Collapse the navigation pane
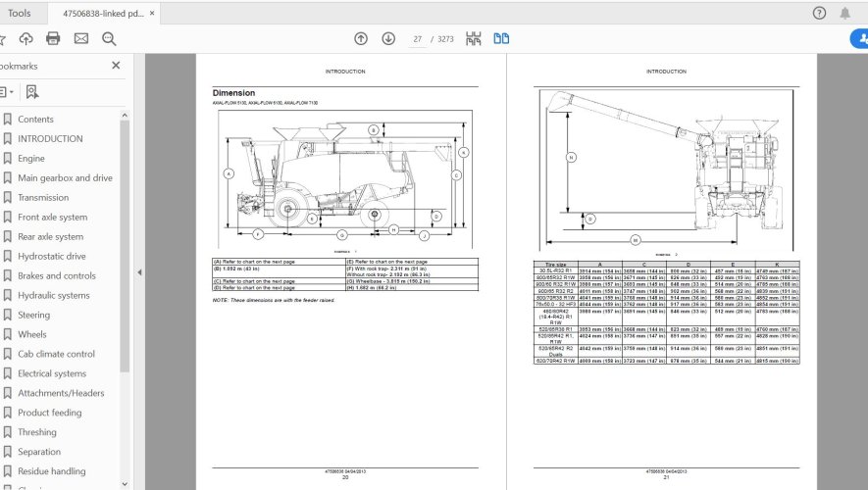This screenshot has height=490, width=868. coord(139,272)
